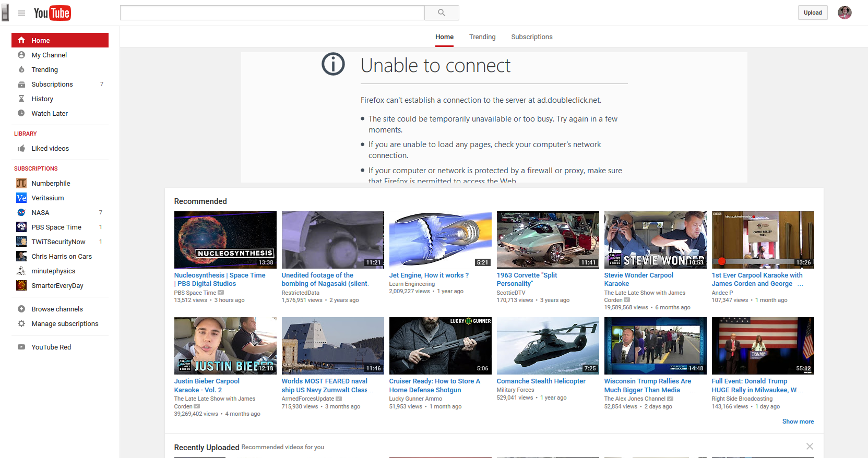The height and width of the screenshot is (458, 868).
Task: Open the Comanche Stealth Helicopter thumbnail
Action: (x=548, y=345)
